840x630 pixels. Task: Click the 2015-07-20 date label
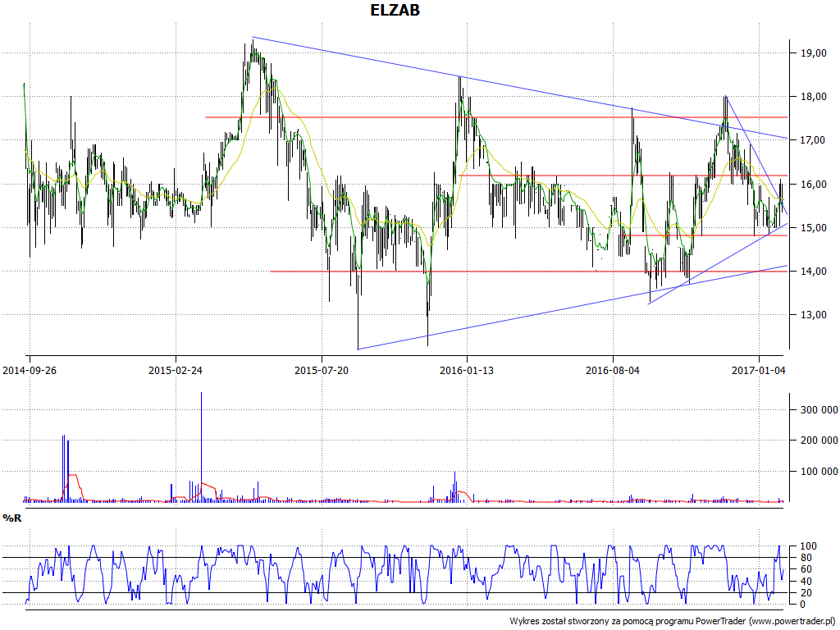pos(322,370)
